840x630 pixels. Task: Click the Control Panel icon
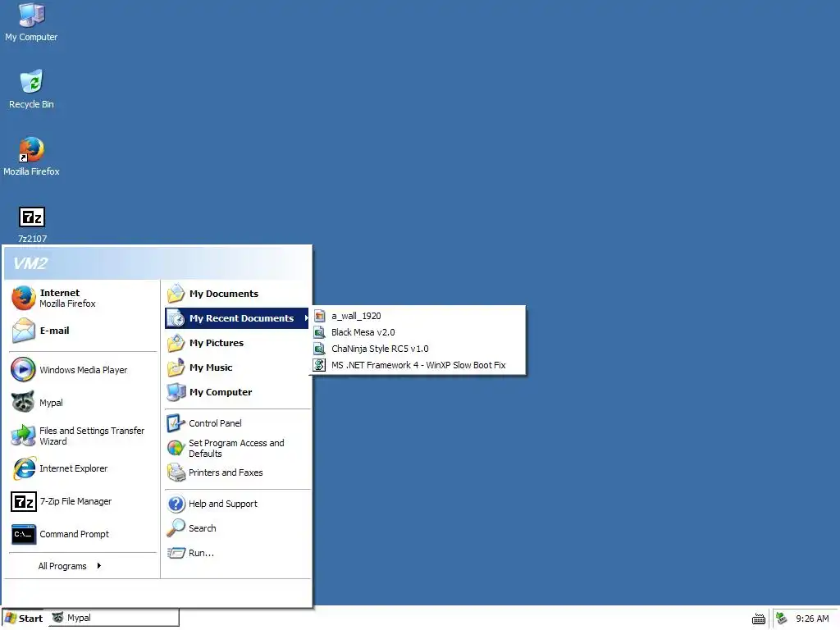[176, 423]
